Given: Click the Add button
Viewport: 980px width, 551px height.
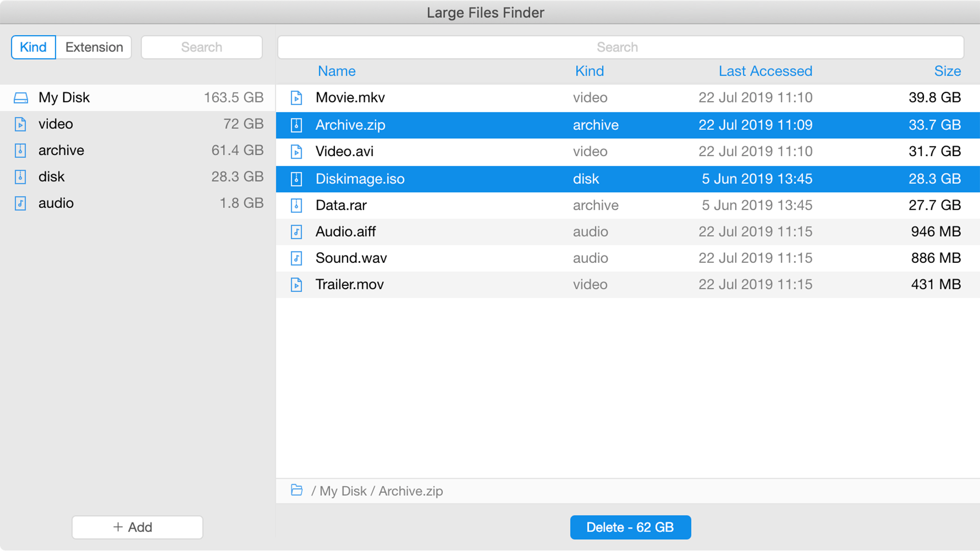Looking at the screenshot, I should pos(137,527).
